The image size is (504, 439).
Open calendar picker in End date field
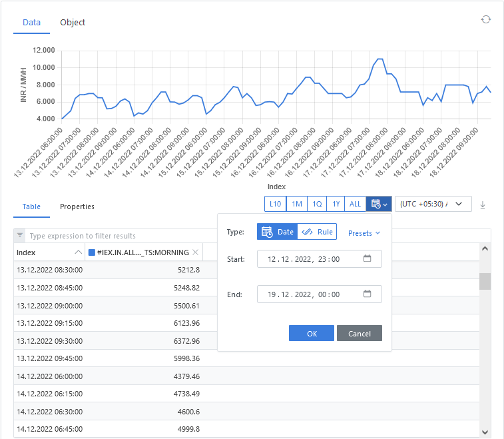(367, 294)
